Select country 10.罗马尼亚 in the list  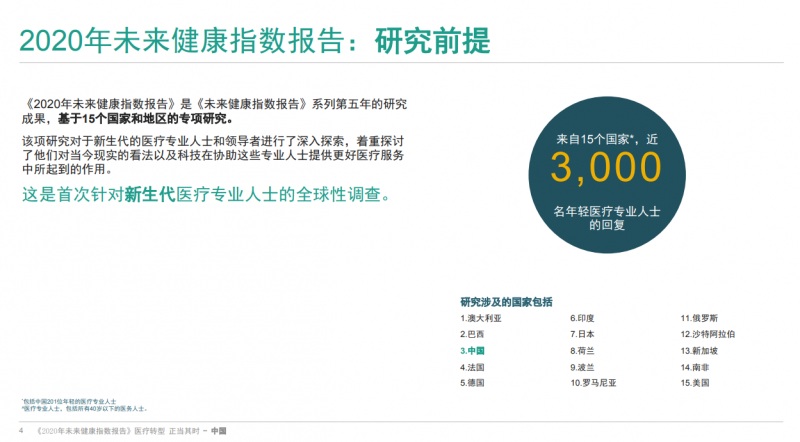click(594, 383)
